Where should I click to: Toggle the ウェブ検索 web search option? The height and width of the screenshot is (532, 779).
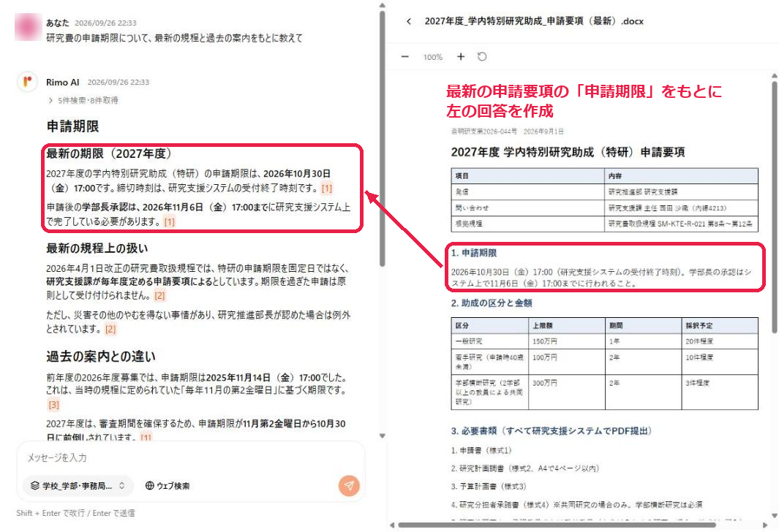click(168, 486)
